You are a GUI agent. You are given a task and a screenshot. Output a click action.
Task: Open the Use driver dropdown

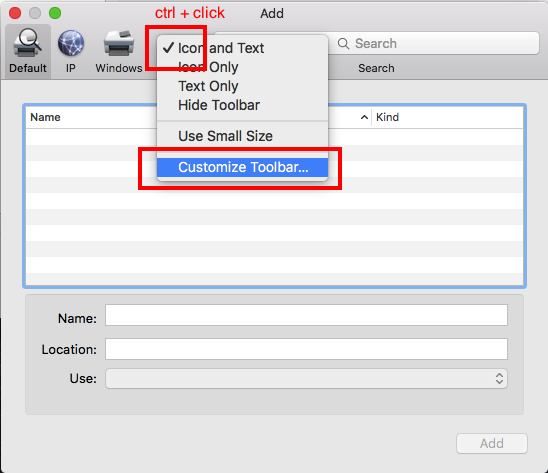306,379
